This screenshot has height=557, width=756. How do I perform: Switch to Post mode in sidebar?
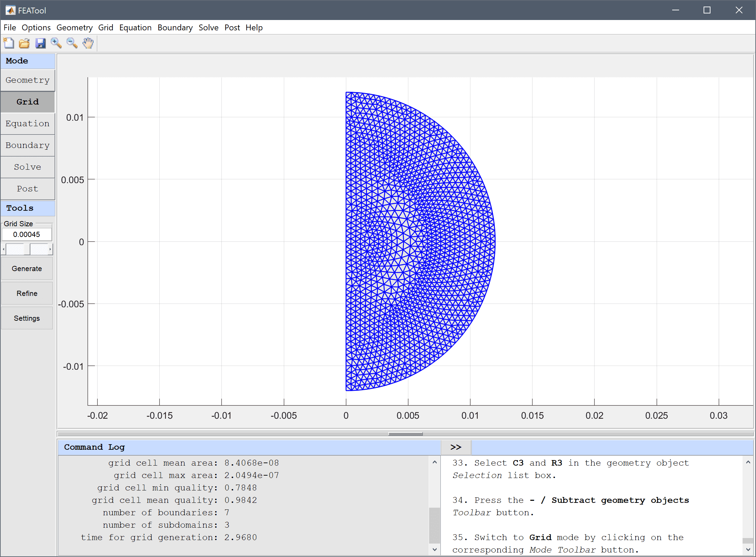click(x=28, y=189)
